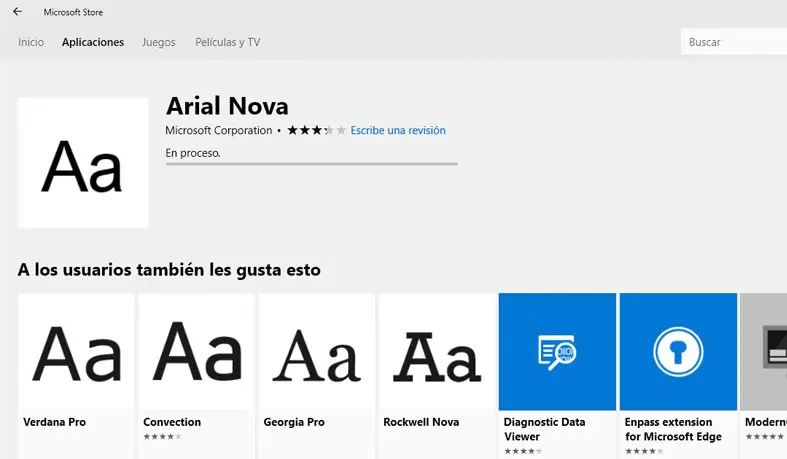Open the Rockwell Nova font thumbnail
Screen dimensions: 787x459
tap(437, 352)
